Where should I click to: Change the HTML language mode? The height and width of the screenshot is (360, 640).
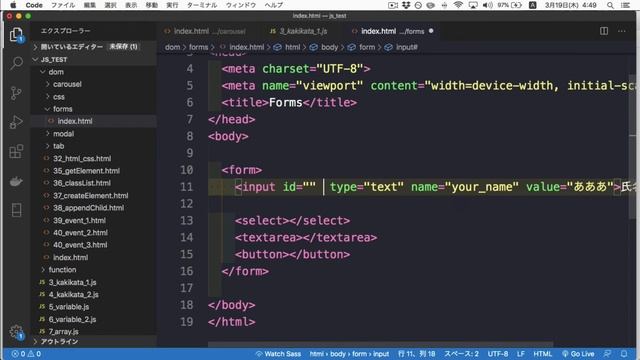coord(542,354)
